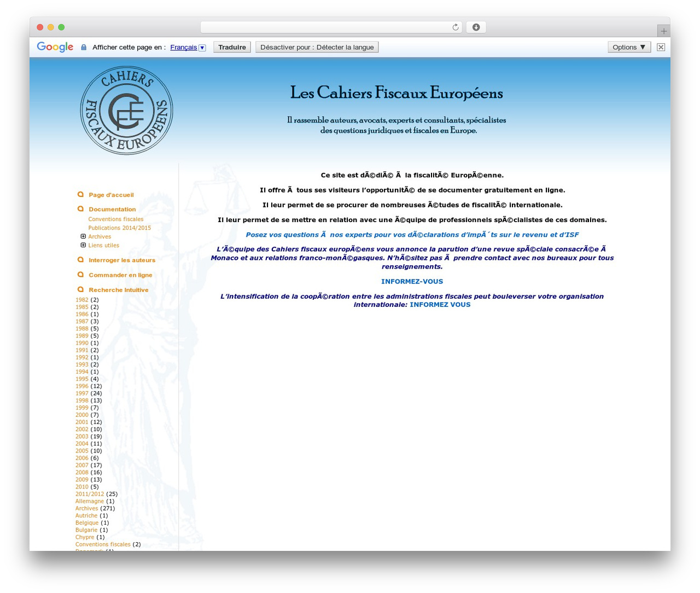Click the INFORMEZ VOUS link after internationale
700x593 pixels.
(440, 304)
